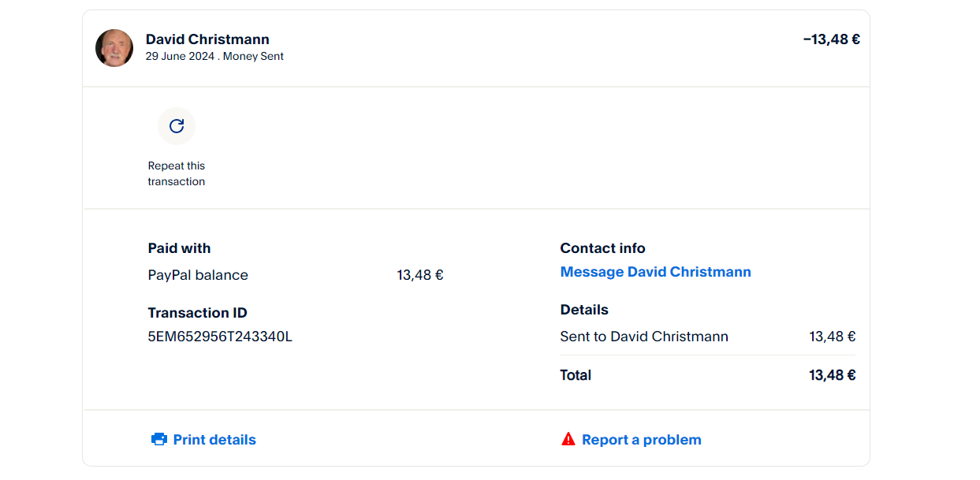Select the Report a problem link text
This screenshot has height=480, width=980.
click(641, 440)
